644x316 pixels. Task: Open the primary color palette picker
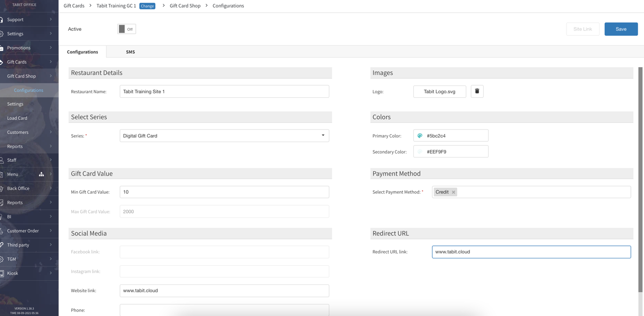pyautogui.click(x=420, y=135)
